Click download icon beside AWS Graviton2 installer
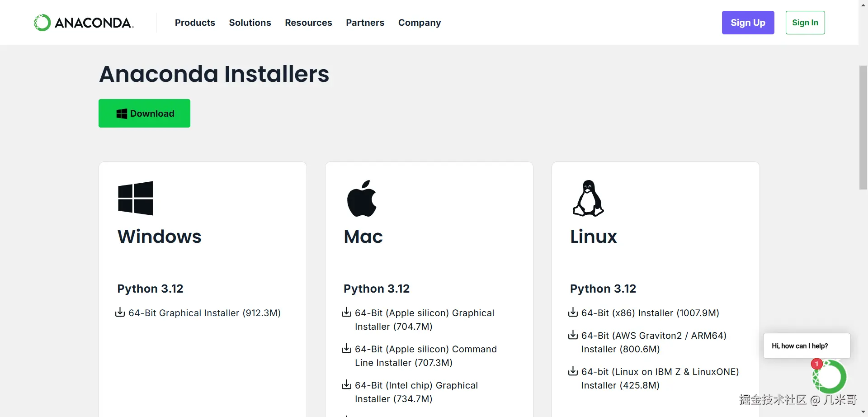The image size is (868, 417). [x=573, y=335]
